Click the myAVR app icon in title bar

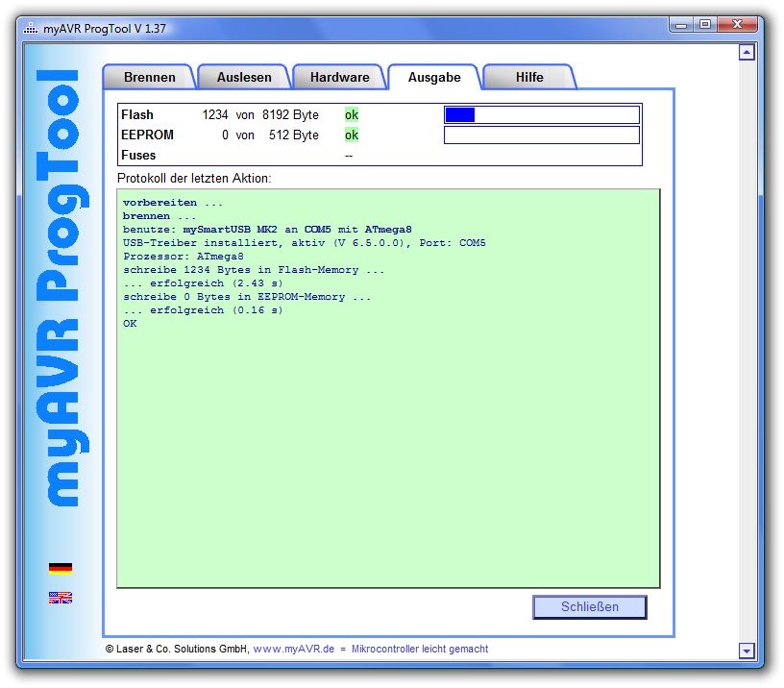[30, 28]
